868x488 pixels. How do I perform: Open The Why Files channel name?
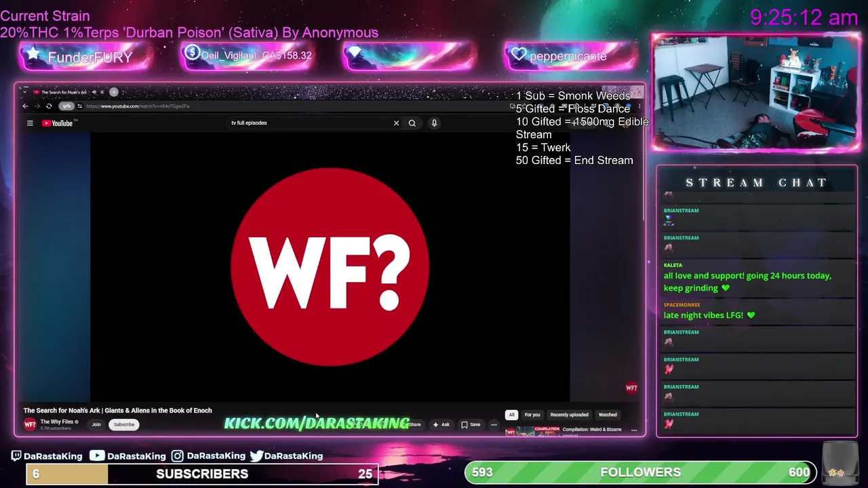[57, 422]
